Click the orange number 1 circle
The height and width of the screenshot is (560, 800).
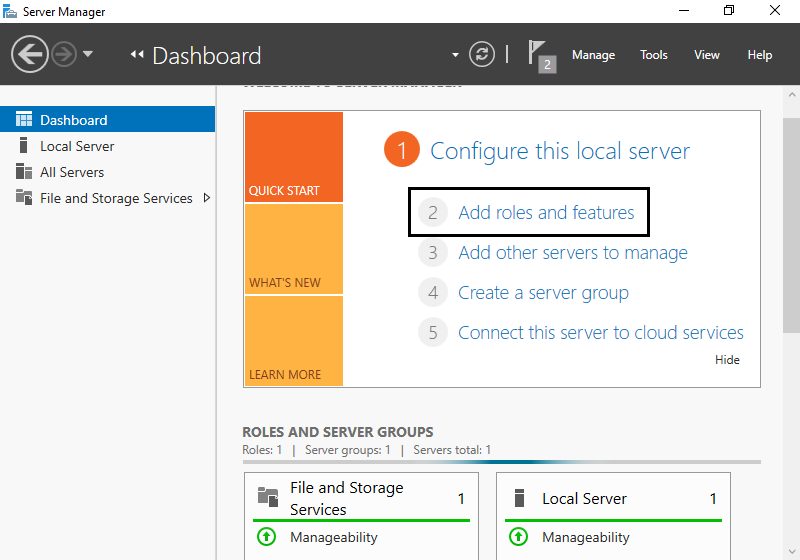[402, 149]
